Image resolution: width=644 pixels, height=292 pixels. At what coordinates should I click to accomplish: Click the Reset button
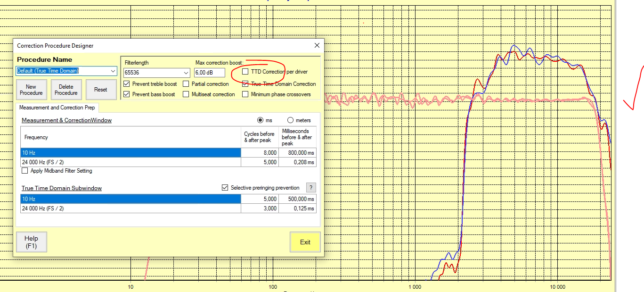pos(100,90)
